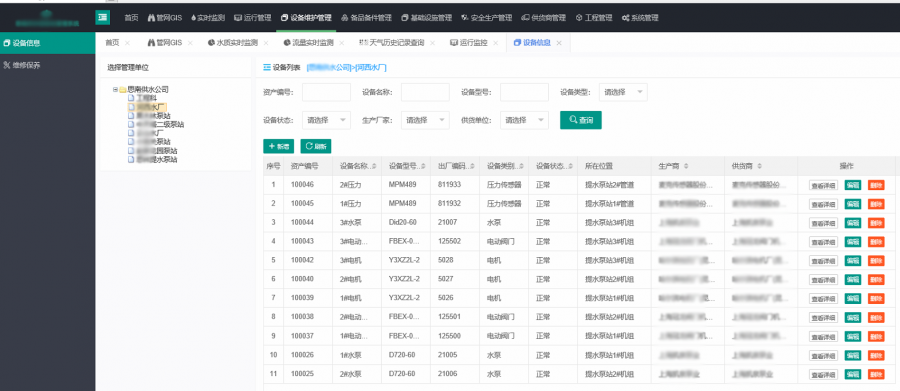Click the 河西水厂 breadcrumb link
This screenshot has height=391, width=900.
[x=371, y=68]
